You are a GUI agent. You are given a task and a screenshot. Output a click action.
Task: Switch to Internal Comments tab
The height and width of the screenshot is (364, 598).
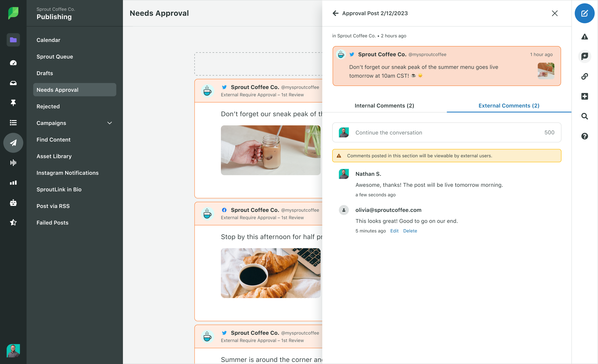385,105
